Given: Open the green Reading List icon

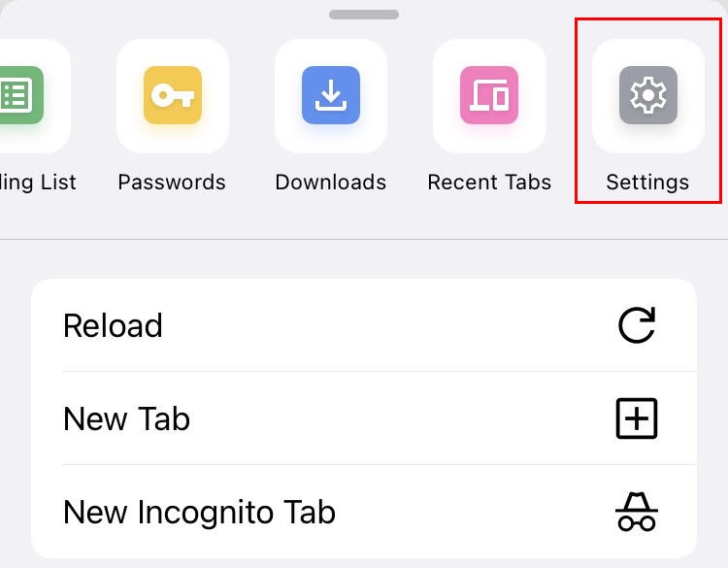Looking at the screenshot, I should 21,95.
